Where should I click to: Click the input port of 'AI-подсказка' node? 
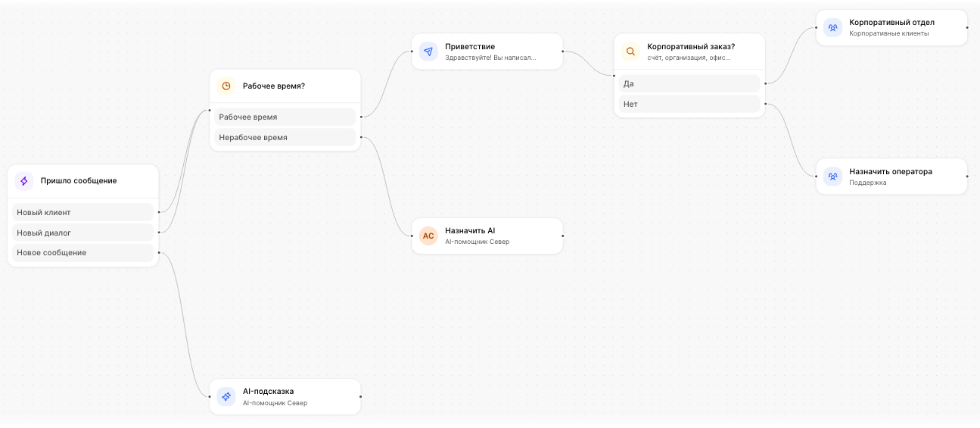(210, 396)
